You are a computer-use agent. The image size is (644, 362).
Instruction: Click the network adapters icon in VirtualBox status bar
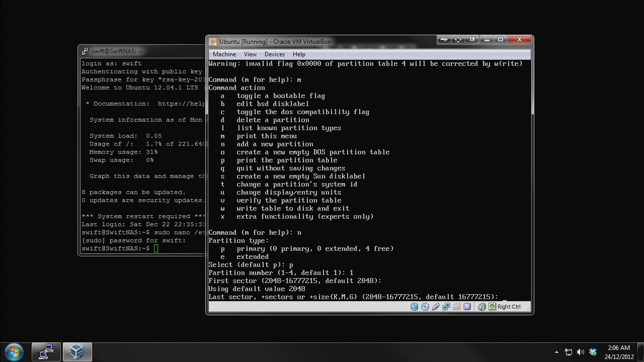pos(446,307)
